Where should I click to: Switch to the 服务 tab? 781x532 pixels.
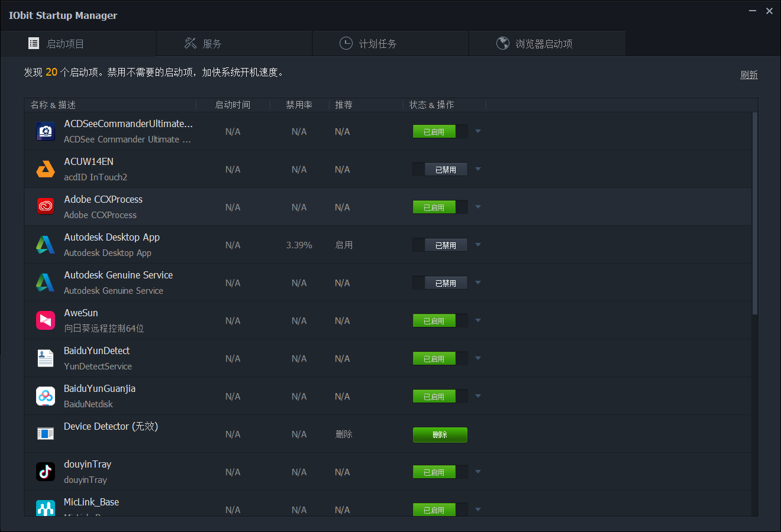tap(234, 44)
